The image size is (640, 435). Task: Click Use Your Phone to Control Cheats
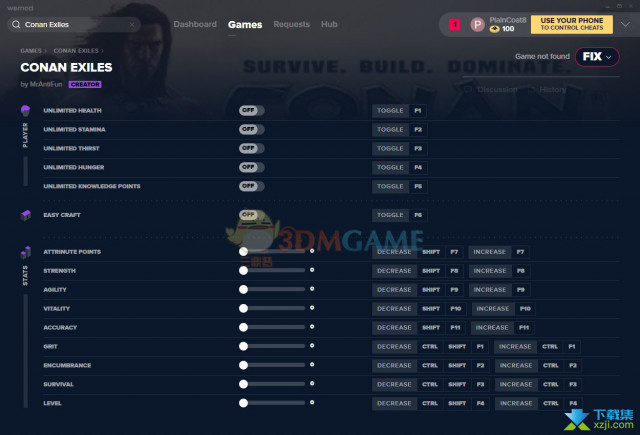point(571,24)
